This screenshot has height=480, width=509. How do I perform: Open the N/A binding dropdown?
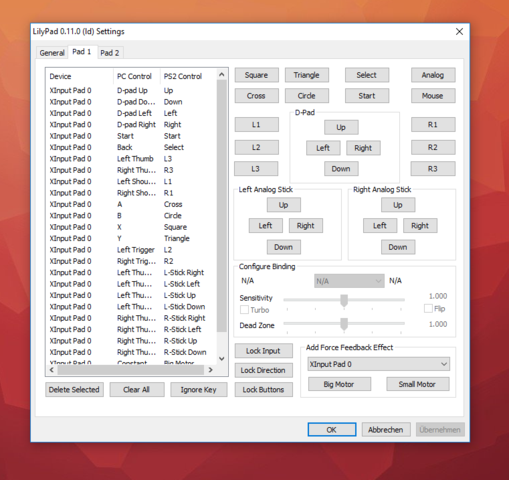click(349, 281)
